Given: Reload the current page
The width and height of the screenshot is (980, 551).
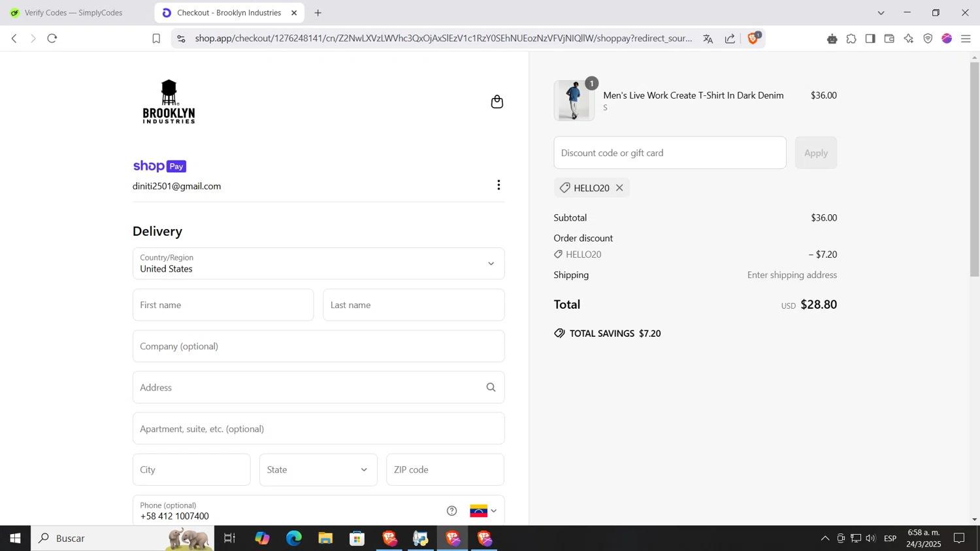Looking at the screenshot, I should [52, 39].
